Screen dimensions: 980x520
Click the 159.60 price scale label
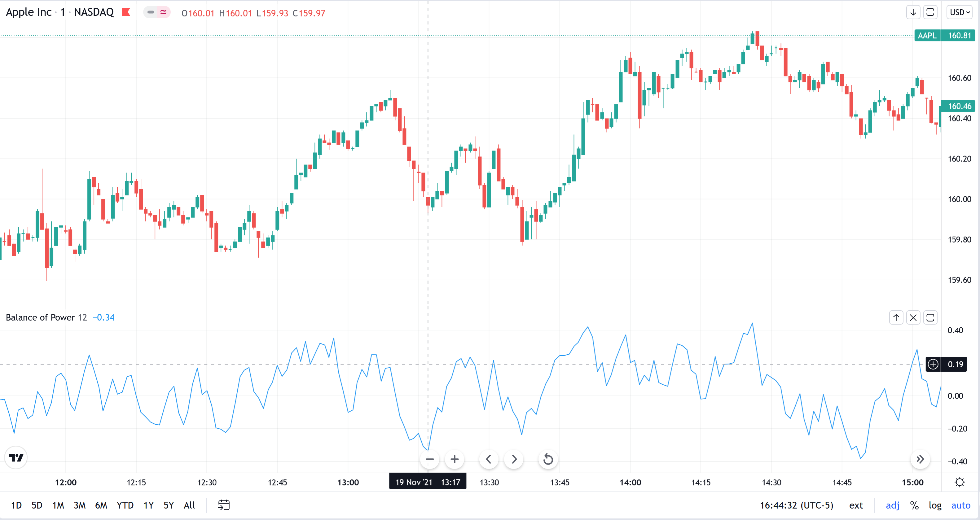tap(959, 280)
